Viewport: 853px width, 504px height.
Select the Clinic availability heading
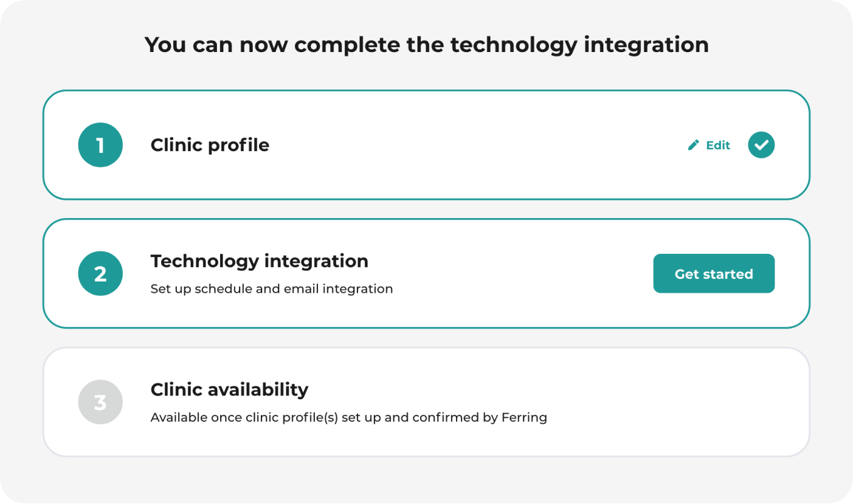(230, 389)
